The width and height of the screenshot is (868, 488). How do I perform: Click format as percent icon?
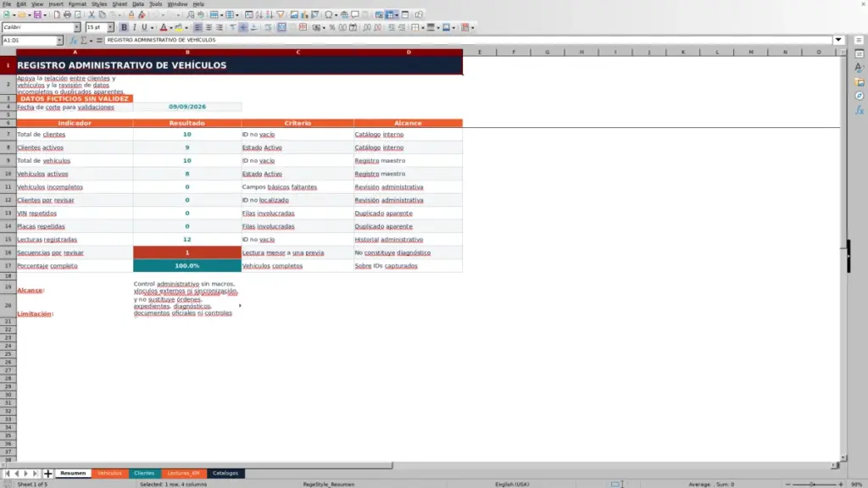click(x=331, y=27)
